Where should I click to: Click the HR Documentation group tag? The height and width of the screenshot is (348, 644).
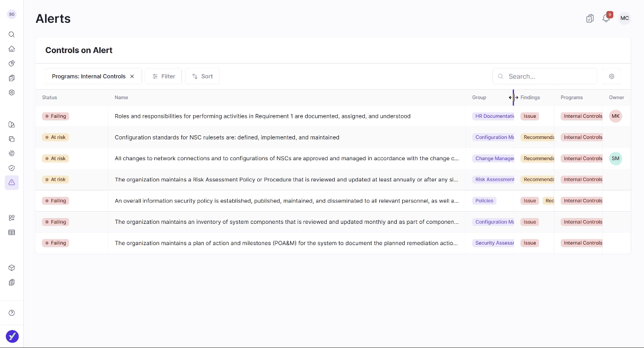tap(493, 116)
